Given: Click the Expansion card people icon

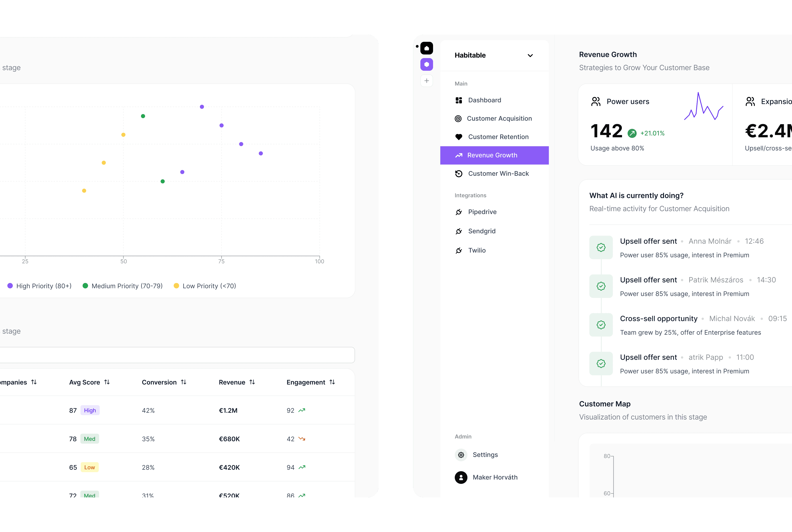Looking at the screenshot, I should [750, 102].
